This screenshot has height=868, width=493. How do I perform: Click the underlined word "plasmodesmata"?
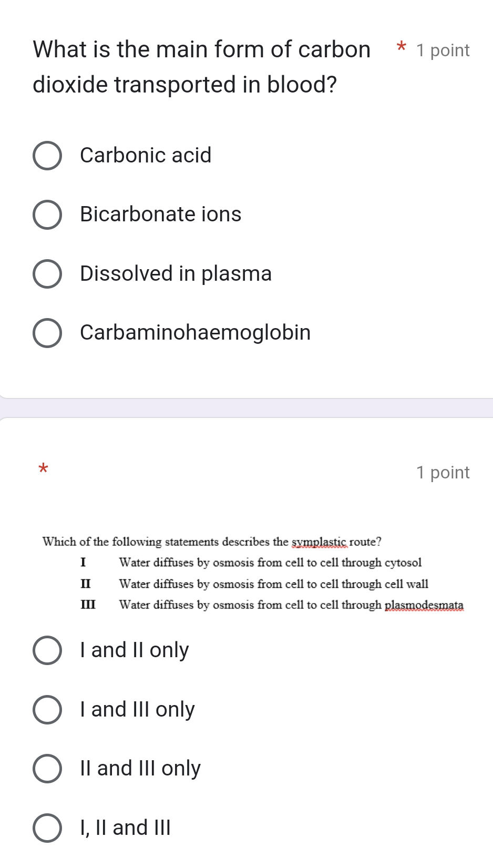(424, 605)
